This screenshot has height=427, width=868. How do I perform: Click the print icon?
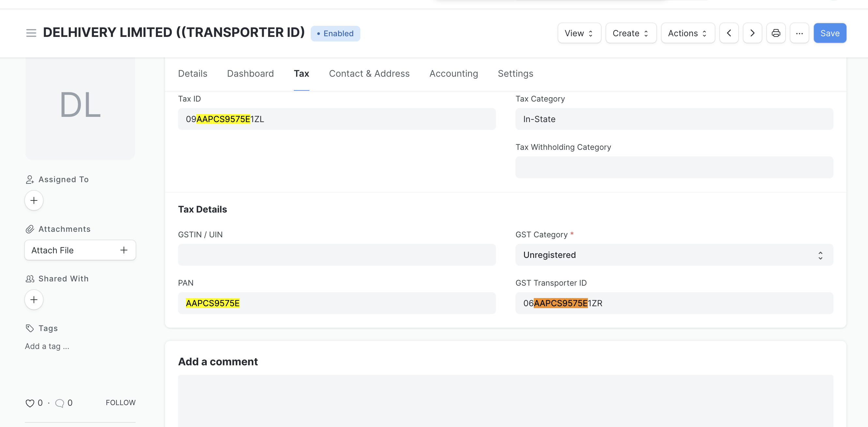pos(776,33)
